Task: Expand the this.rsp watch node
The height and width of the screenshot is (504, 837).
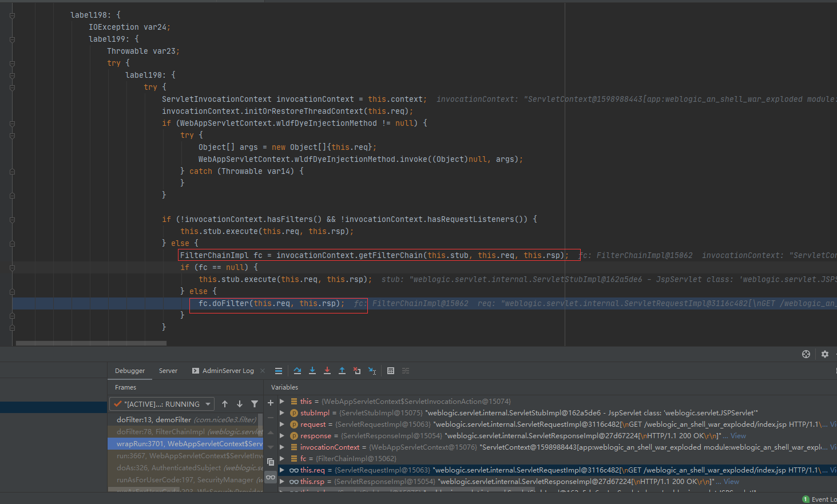Action: 282,482
